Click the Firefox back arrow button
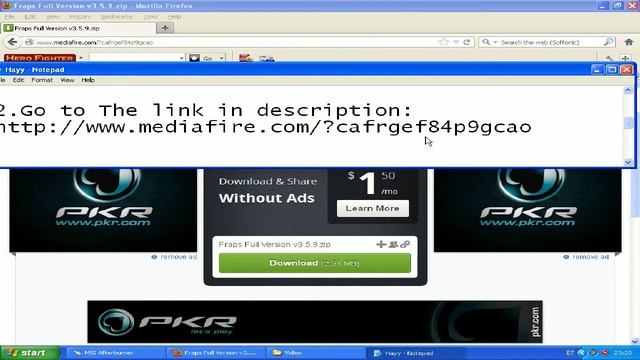The width and height of the screenshot is (640, 360). click(x=13, y=42)
